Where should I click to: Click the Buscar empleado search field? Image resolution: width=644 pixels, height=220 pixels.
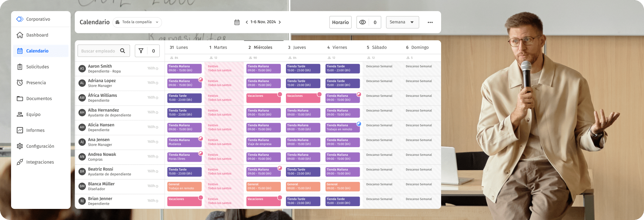98,51
